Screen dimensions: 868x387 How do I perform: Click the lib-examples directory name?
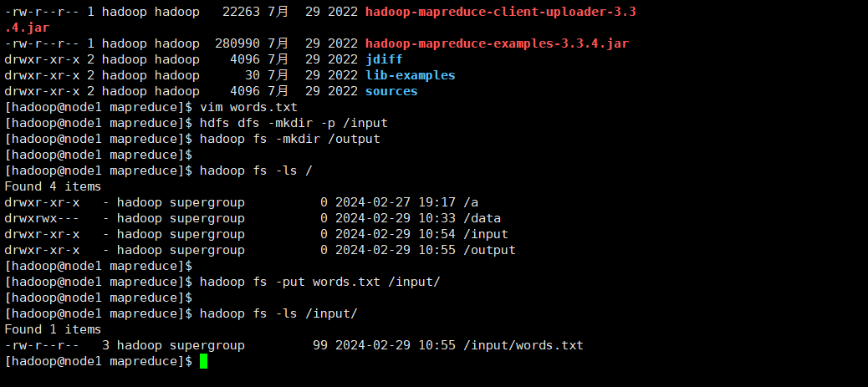tap(410, 75)
